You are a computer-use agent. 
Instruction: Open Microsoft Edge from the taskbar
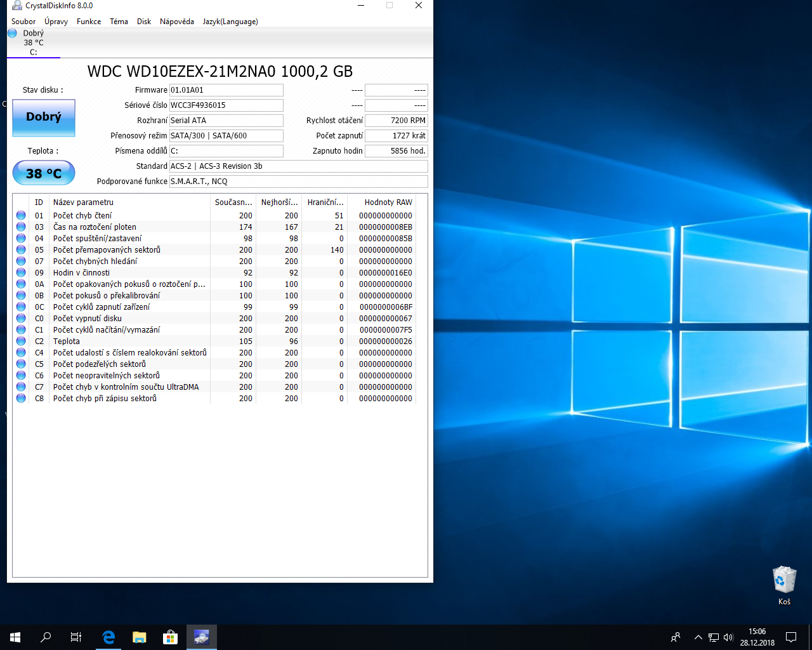click(x=108, y=637)
